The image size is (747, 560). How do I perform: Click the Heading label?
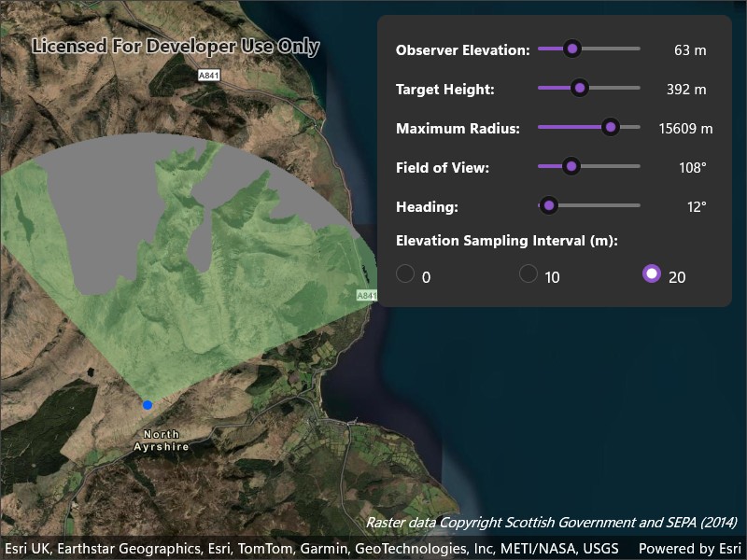click(x=427, y=206)
